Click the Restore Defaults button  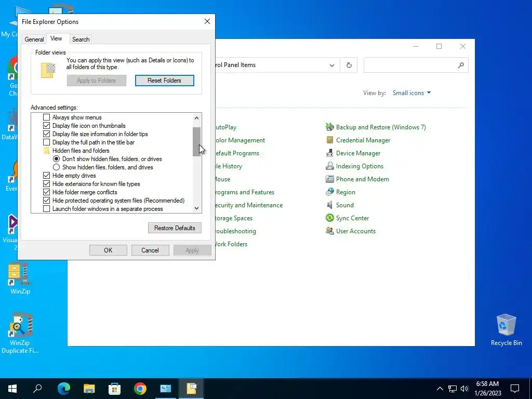pyautogui.click(x=175, y=228)
